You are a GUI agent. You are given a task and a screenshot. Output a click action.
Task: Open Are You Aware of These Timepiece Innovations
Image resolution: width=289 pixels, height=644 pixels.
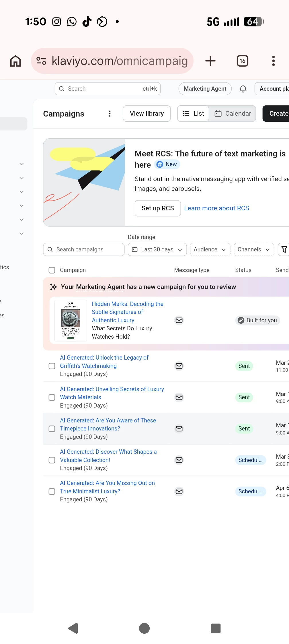[108, 424]
